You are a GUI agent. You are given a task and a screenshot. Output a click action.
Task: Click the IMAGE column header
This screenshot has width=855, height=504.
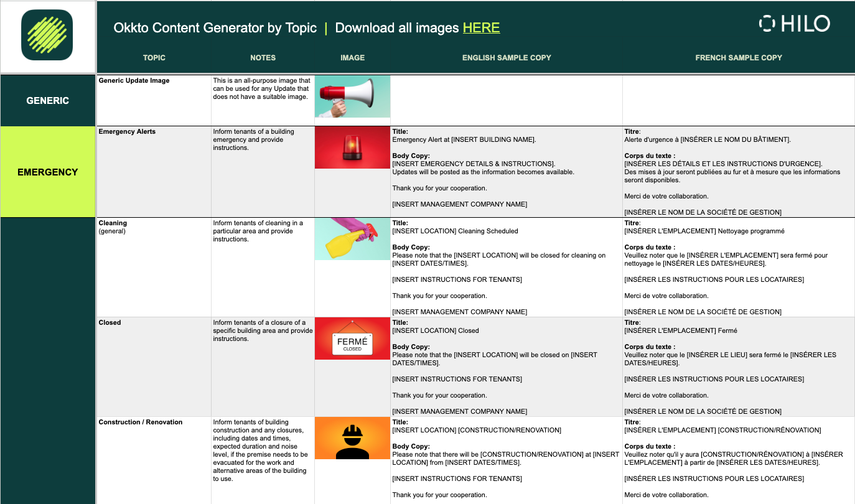352,58
